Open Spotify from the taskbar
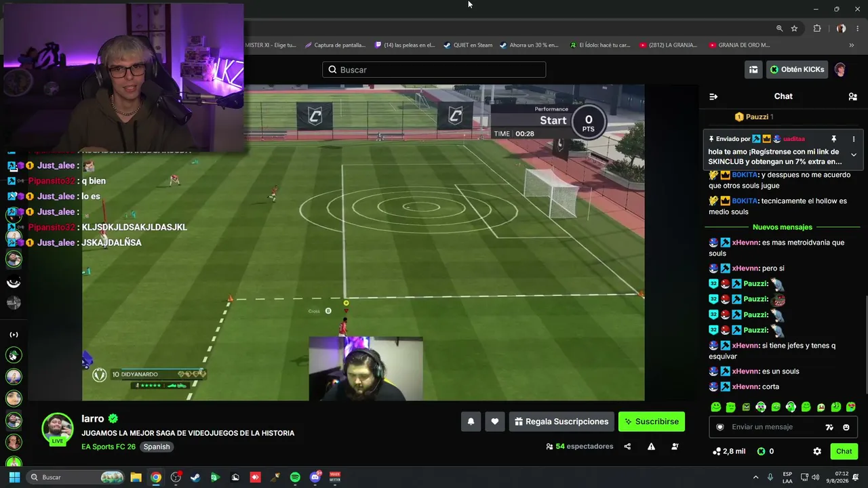 pos(295,477)
